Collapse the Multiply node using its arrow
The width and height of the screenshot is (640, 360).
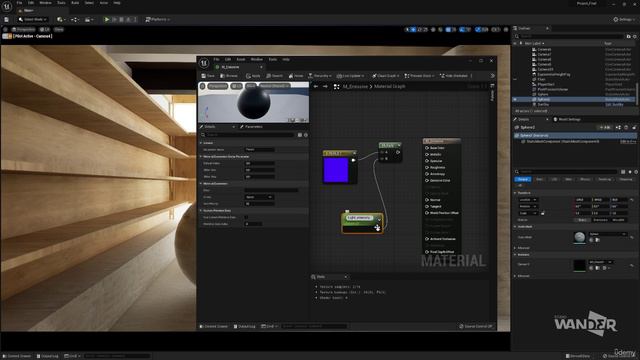click(399, 145)
